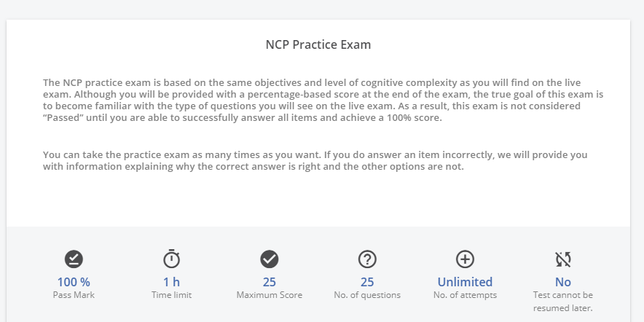This screenshot has height=322, width=644.
Task: Click 'Test cannot be resumed later' text
Action: pos(562,302)
